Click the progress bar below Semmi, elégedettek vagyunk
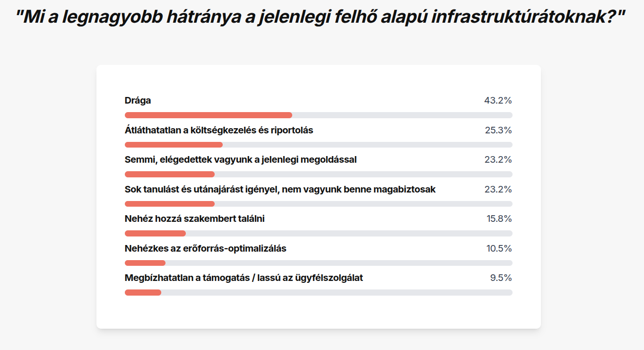 pos(318,174)
